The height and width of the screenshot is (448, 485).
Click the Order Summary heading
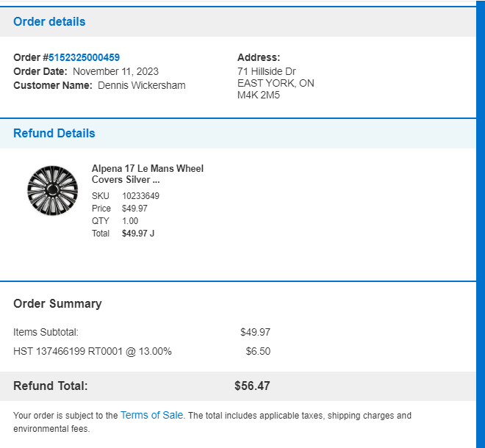tap(57, 303)
